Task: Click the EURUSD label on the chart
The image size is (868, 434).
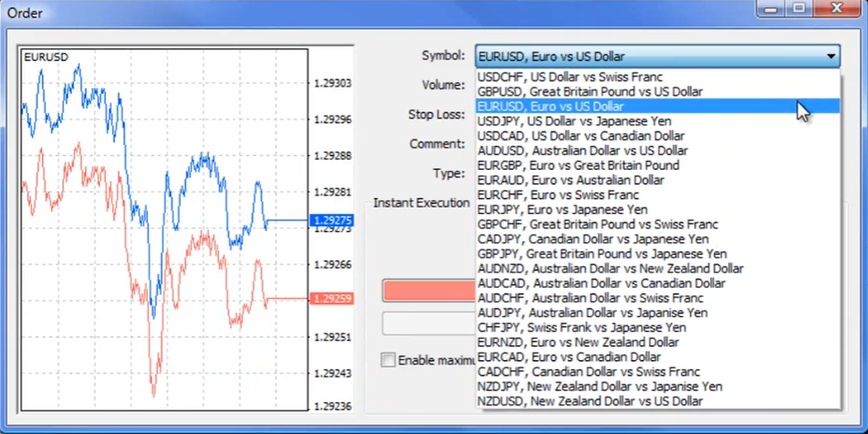Action: tap(46, 57)
